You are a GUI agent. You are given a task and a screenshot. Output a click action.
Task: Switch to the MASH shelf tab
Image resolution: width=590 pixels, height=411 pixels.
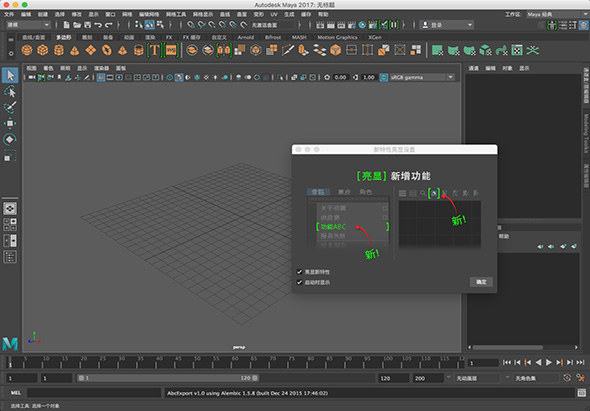[x=299, y=37]
